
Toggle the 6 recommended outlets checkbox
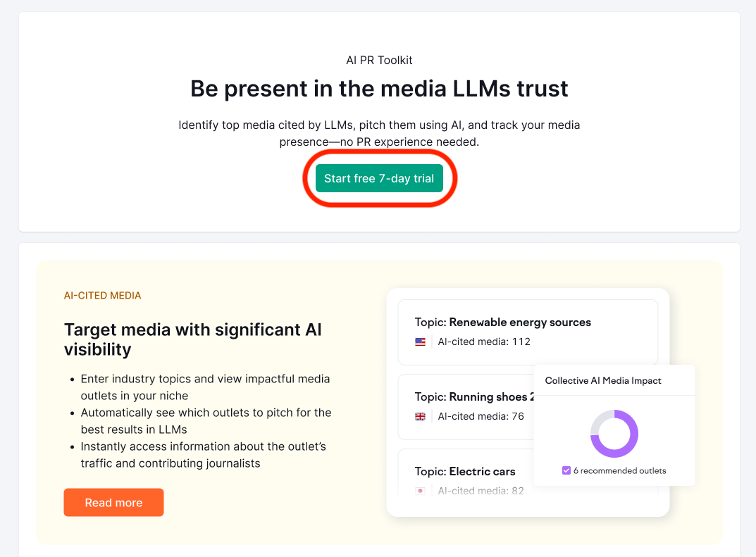566,470
